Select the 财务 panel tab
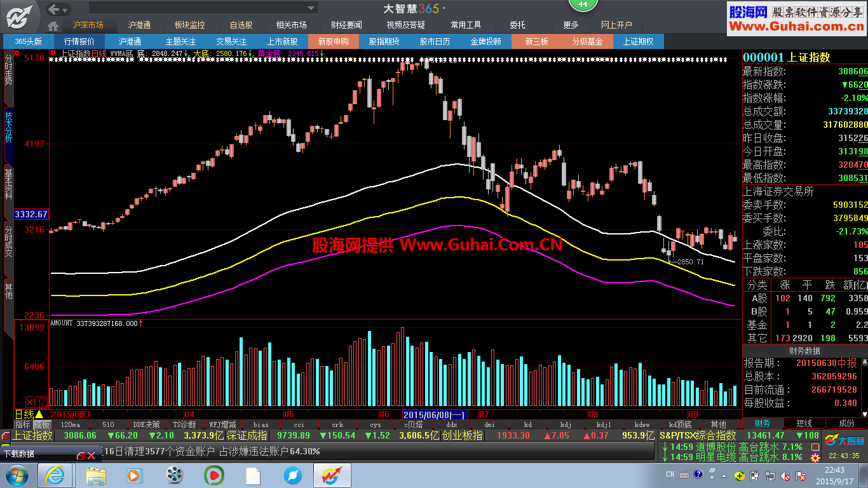868x488 pixels. pyautogui.click(x=763, y=423)
